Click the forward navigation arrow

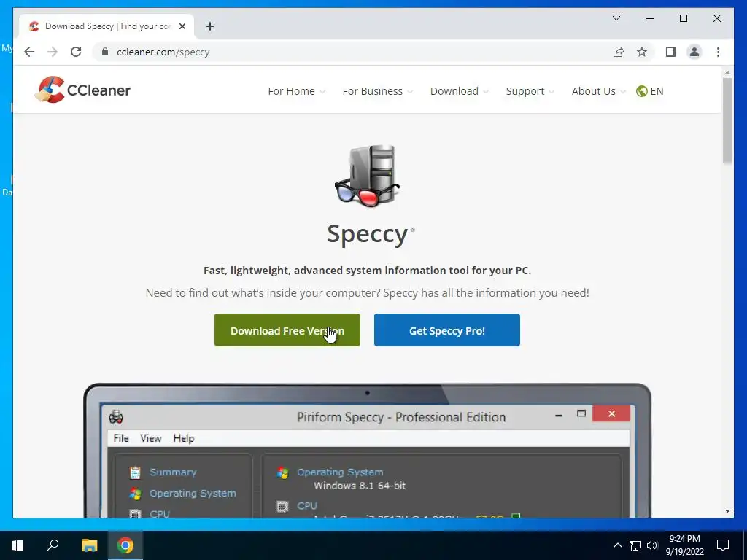(53, 52)
